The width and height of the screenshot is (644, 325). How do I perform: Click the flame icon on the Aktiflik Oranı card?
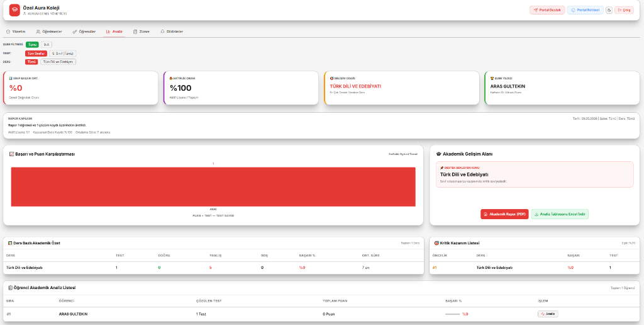tap(171, 78)
